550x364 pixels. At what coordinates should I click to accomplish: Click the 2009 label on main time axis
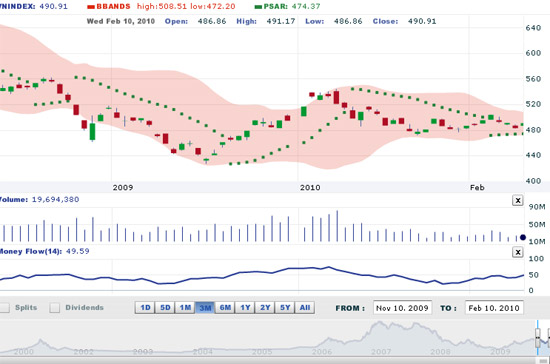[x=123, y=188]
